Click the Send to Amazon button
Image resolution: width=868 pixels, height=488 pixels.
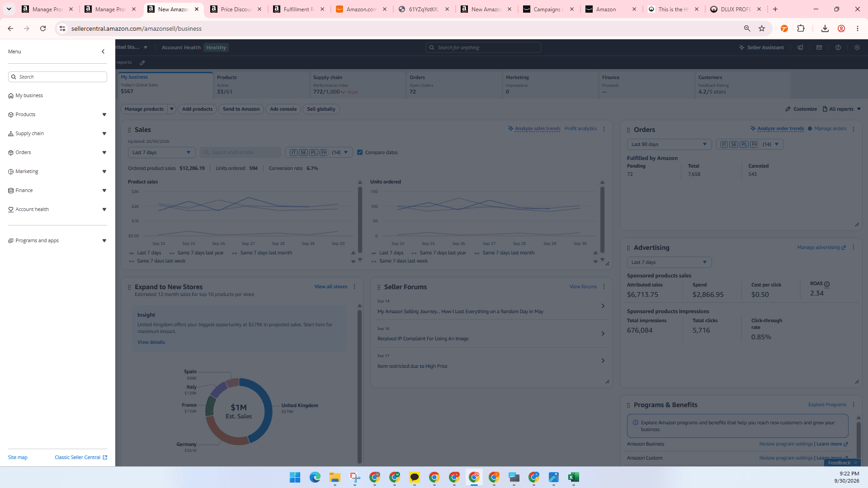pyautogui.click(x=241, y=109)
